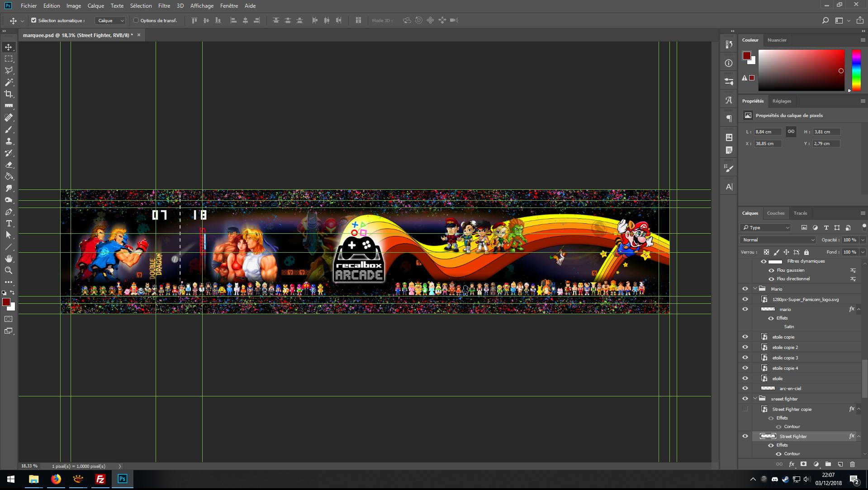This screenshot has height=490, width=868.
Task: Open the Affichage menu
Action: [x=202, y=6]
